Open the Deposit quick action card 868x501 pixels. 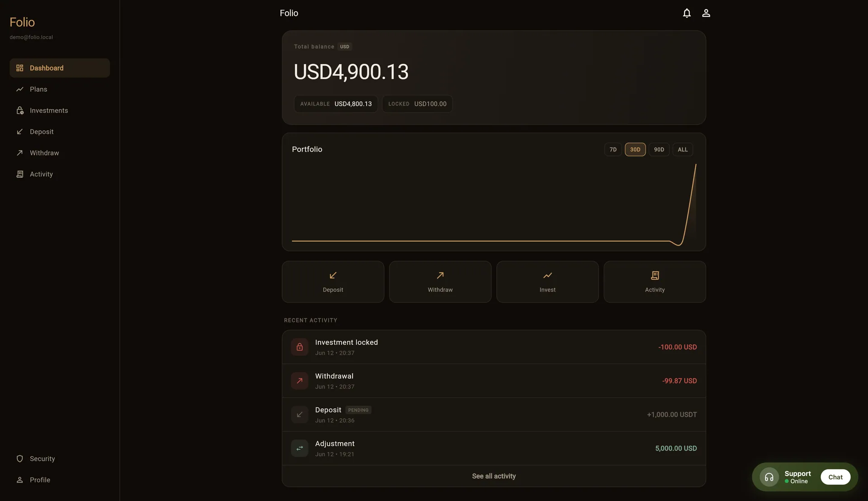click(x=333, y=282)
